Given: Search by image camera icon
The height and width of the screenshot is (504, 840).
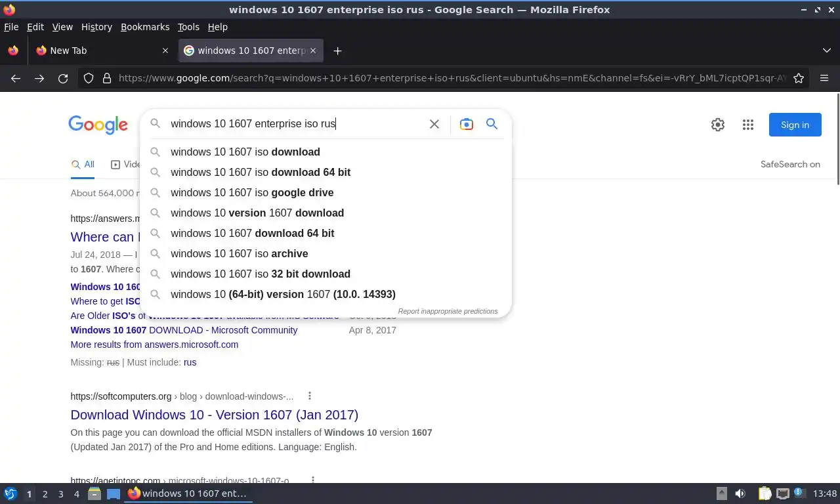Looking at the screenshot, I should tap(466, 124).
